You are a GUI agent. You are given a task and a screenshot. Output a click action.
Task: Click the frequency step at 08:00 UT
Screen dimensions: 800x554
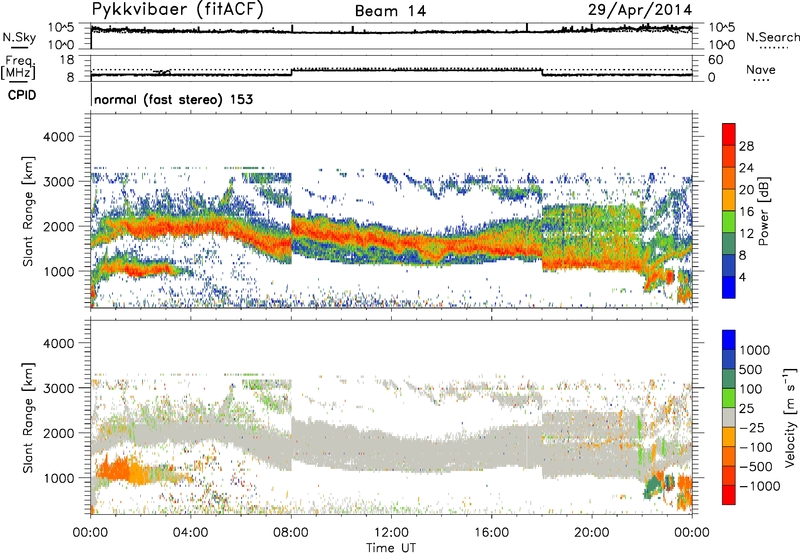(x=291, y=72)
